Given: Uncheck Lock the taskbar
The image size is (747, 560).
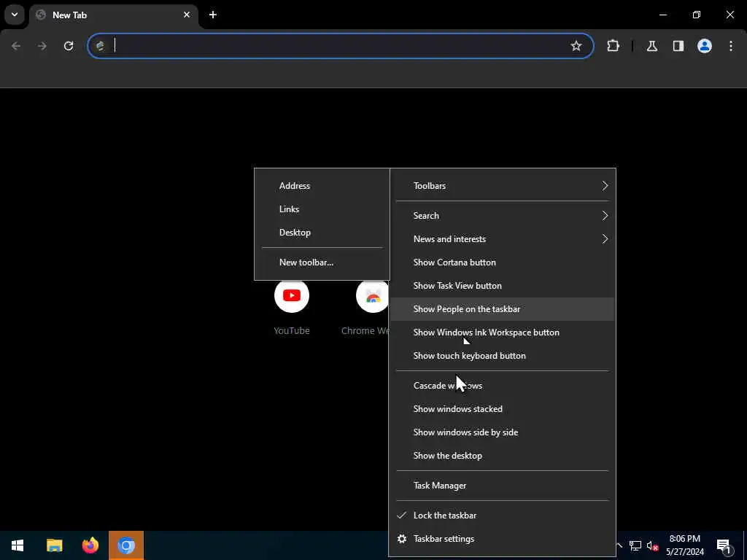Looking at the screenshot, I should point(503,516).
